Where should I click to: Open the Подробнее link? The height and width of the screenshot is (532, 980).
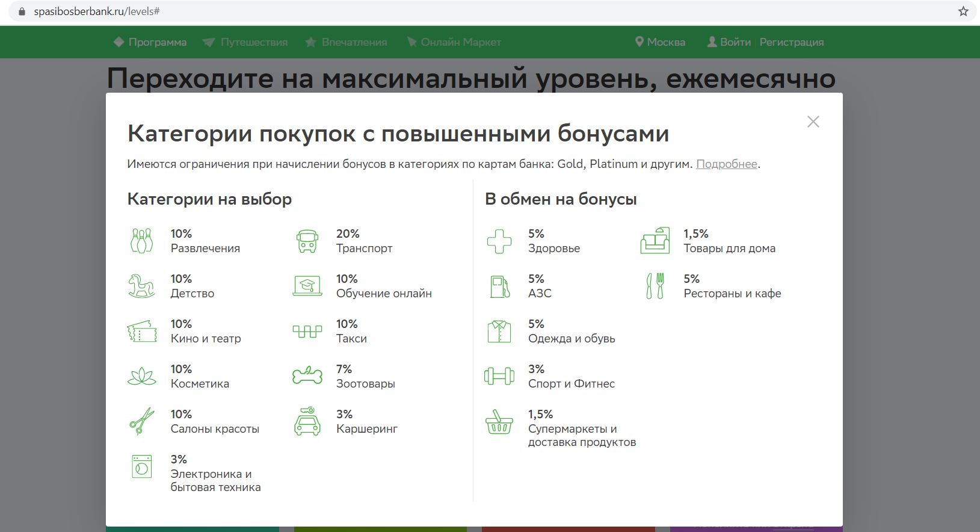coord(727,164)
